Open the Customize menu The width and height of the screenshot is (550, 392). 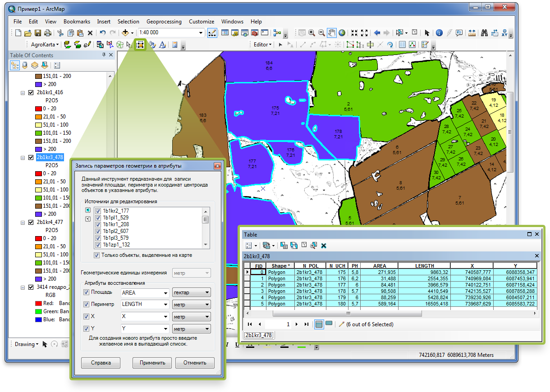click(202, 22)
